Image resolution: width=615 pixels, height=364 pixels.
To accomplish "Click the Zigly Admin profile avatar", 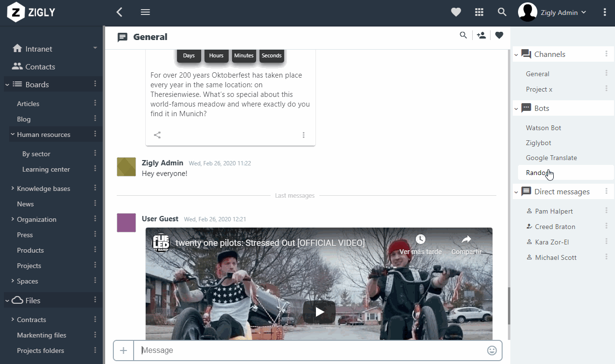I will click(528, 12).
